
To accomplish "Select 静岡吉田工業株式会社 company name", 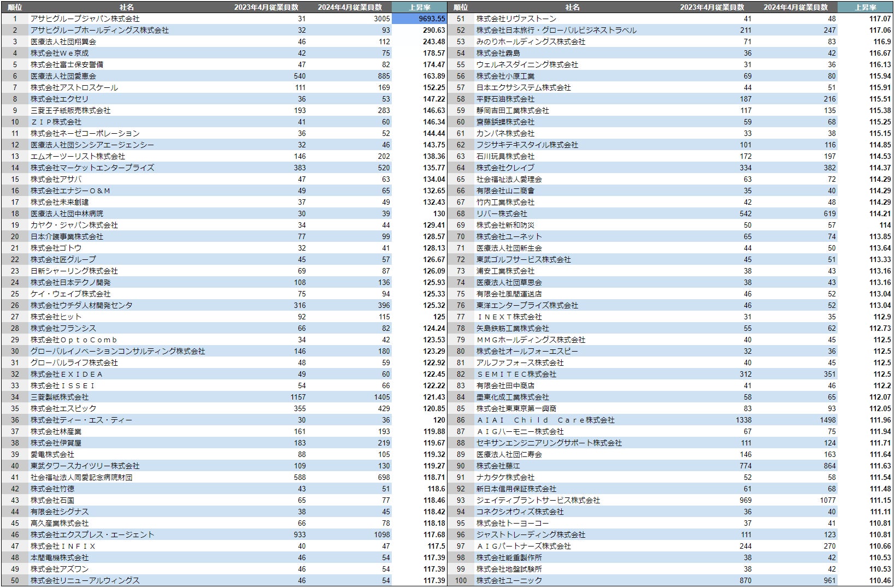I will pos(513,110).
